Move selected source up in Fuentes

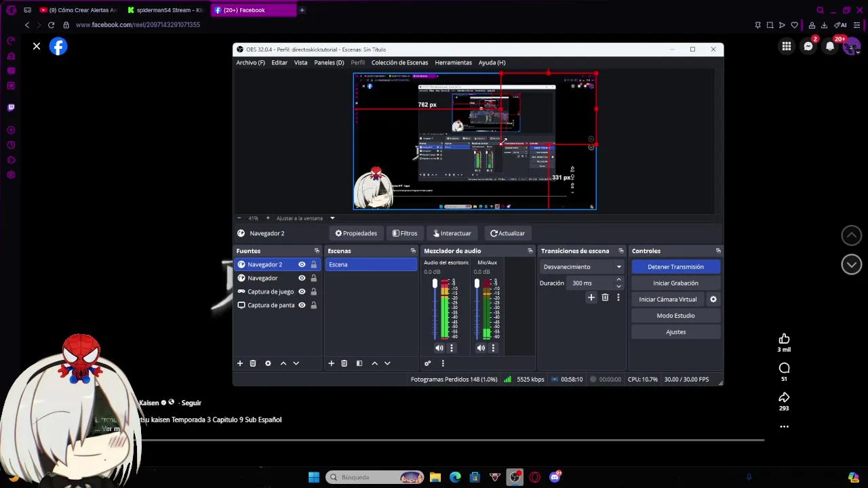(x=283, y=363)
